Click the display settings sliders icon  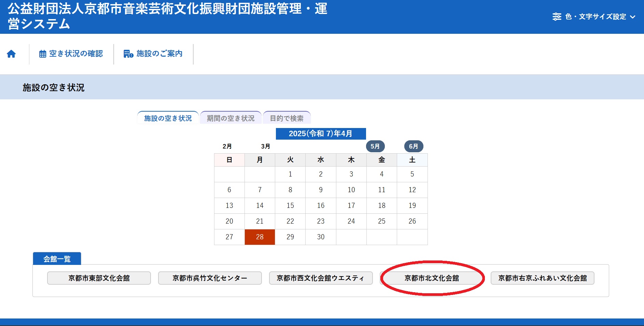pos(557,17)
